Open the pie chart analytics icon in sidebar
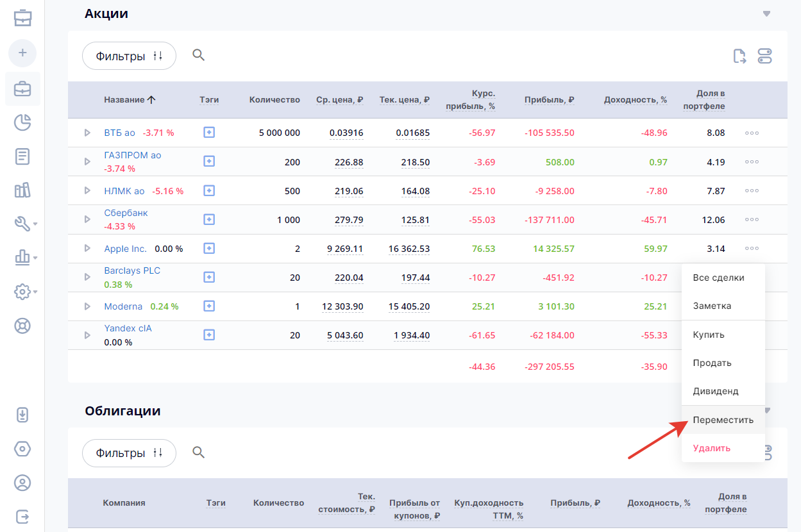This screenshot has width=801, height=532. click(22, 122)
